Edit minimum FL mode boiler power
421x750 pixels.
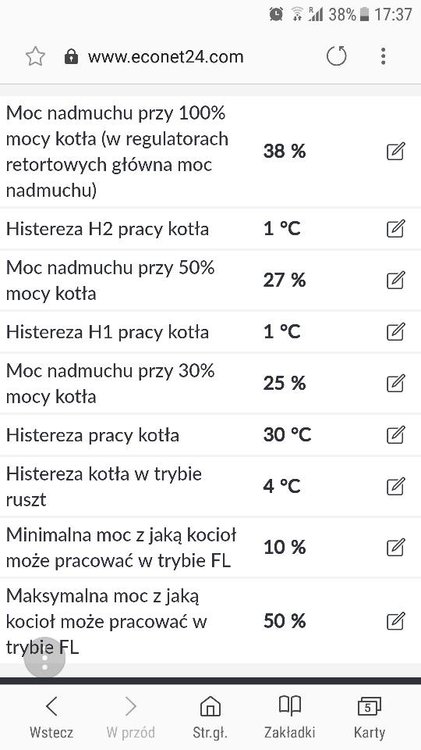coord(396,547)
